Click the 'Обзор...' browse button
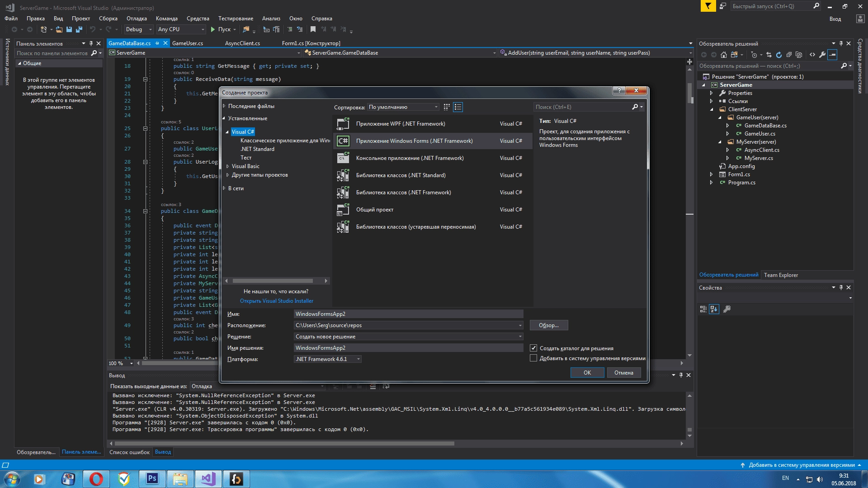 (549, 325)
